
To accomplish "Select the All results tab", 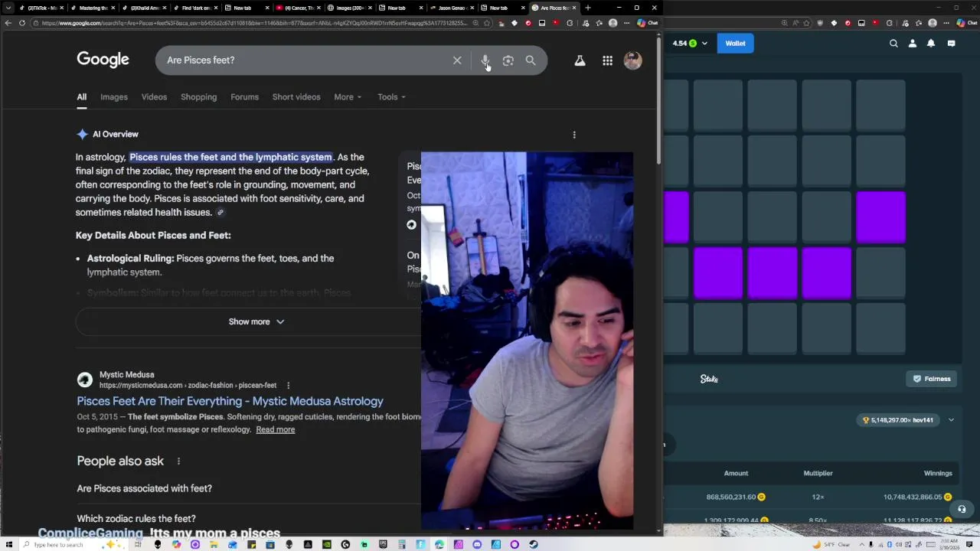I will click(x=82, y=97).
